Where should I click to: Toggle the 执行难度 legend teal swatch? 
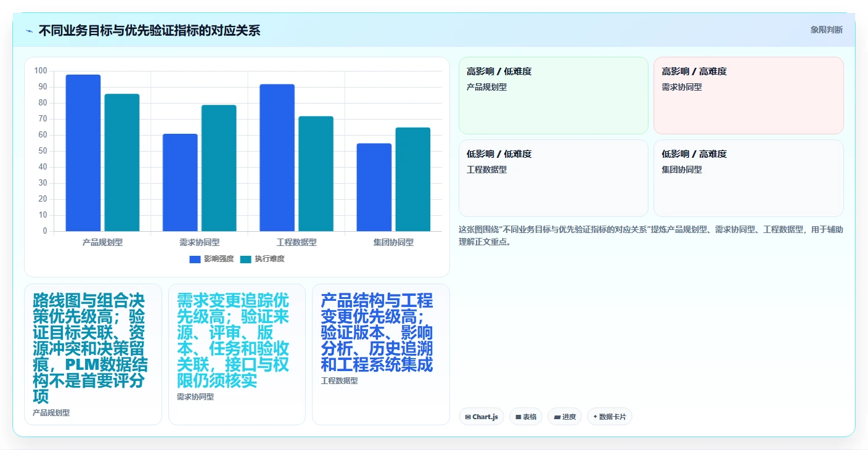point(245,260)
